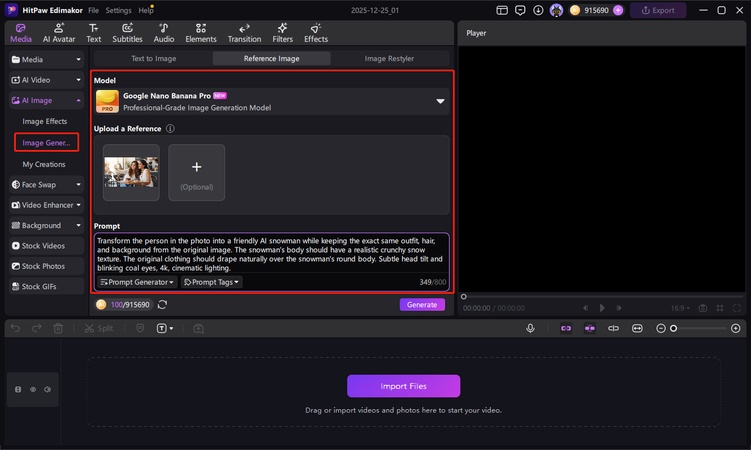Click the optional reference upload box
Screen dimensions: 751x450
(196, 172)
